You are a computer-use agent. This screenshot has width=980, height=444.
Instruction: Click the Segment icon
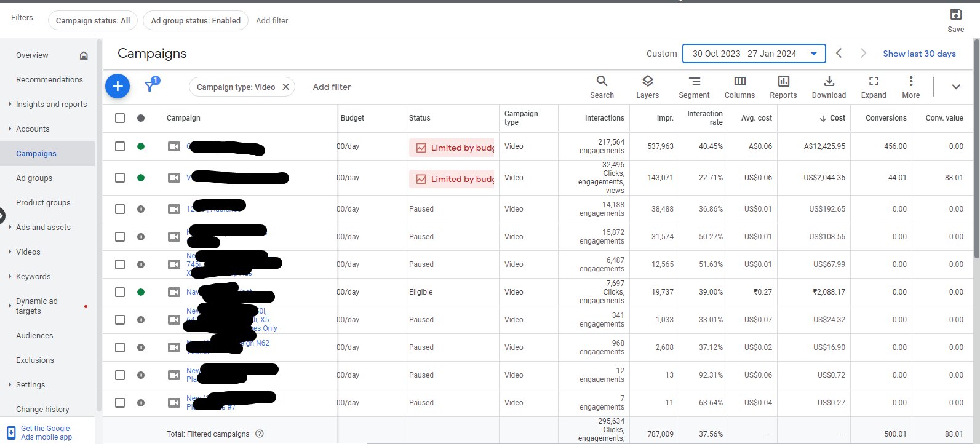(694, 87)
